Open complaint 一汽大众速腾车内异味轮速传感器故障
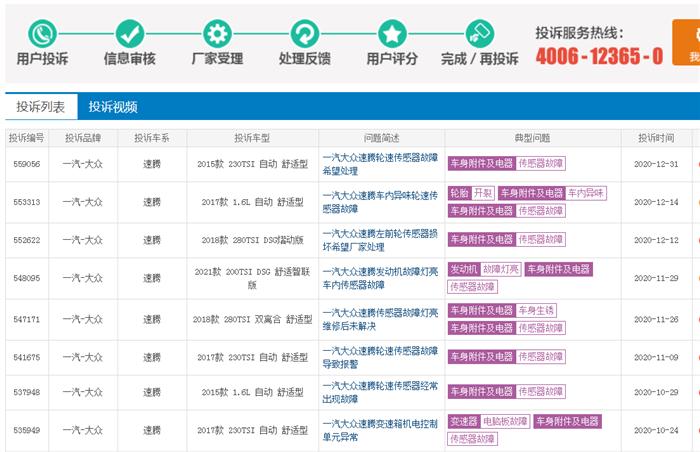The image size is (700, 452). tap(380, 202)
